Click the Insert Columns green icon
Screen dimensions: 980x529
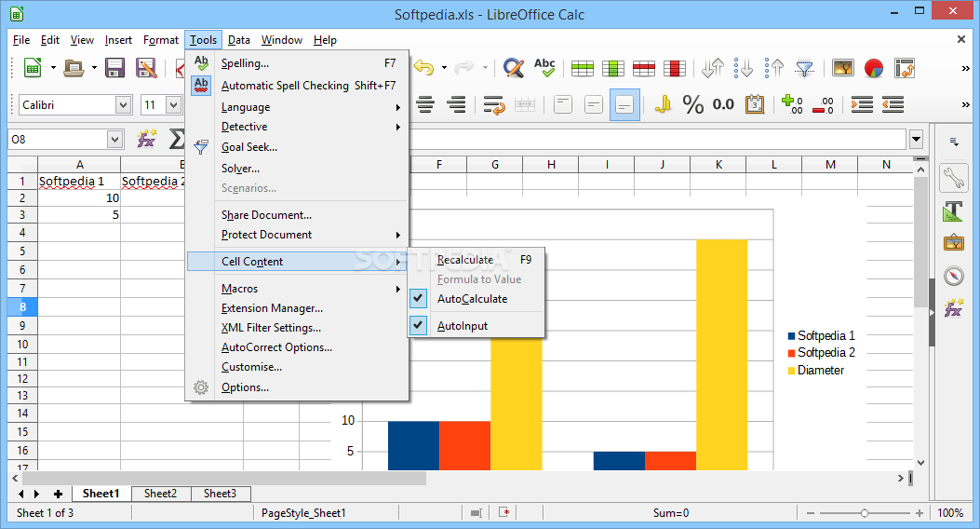[613, 68]
